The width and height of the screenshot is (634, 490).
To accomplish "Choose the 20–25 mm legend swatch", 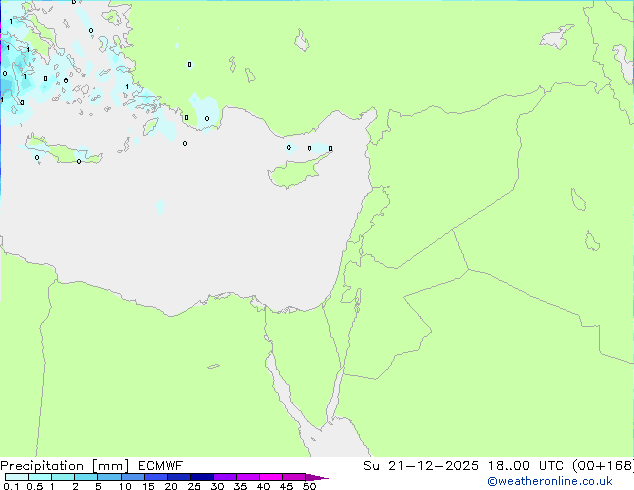I will [179, 477].
